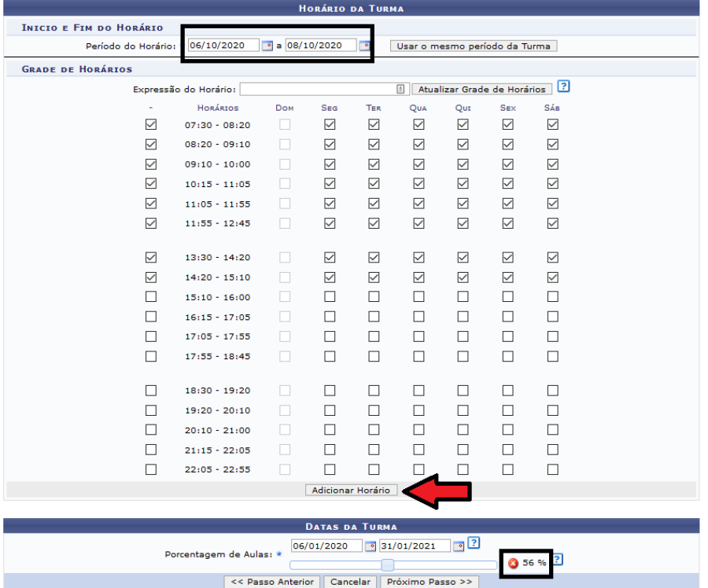Click the Porcentagem de Aulas slider handle
Image resolution: width=708 pixels, height=588 pixels.
(x=387, y=564)
